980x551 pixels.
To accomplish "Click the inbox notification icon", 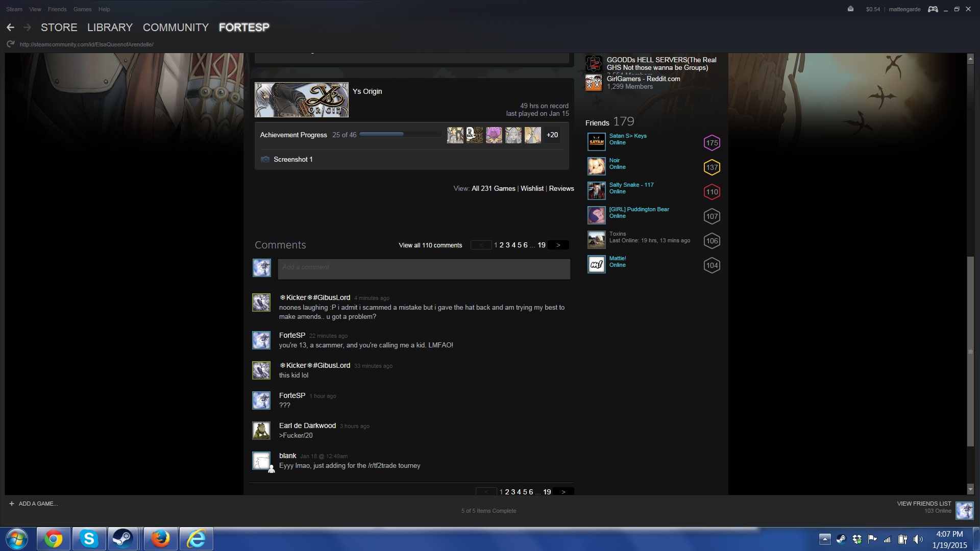I will coord(850,9).
